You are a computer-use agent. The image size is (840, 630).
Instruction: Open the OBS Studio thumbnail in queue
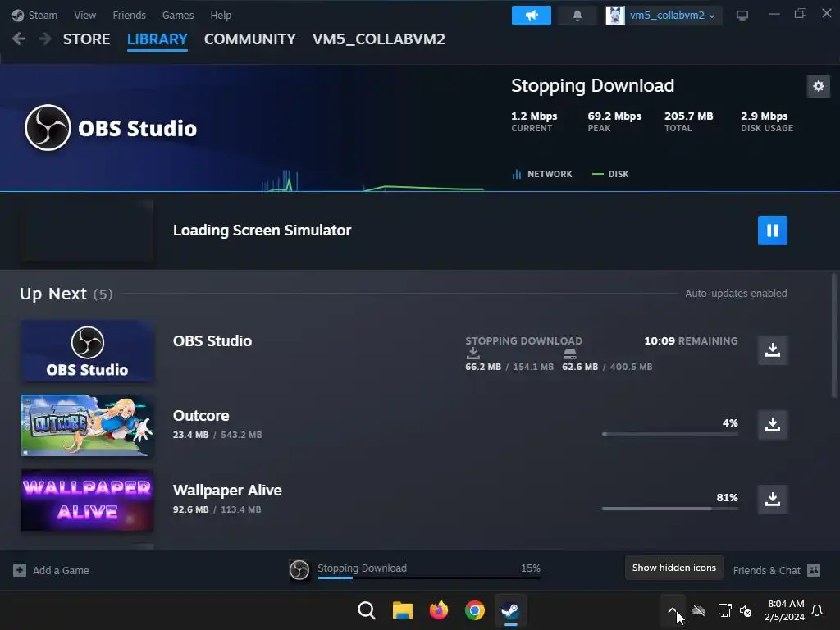(87, 351)
